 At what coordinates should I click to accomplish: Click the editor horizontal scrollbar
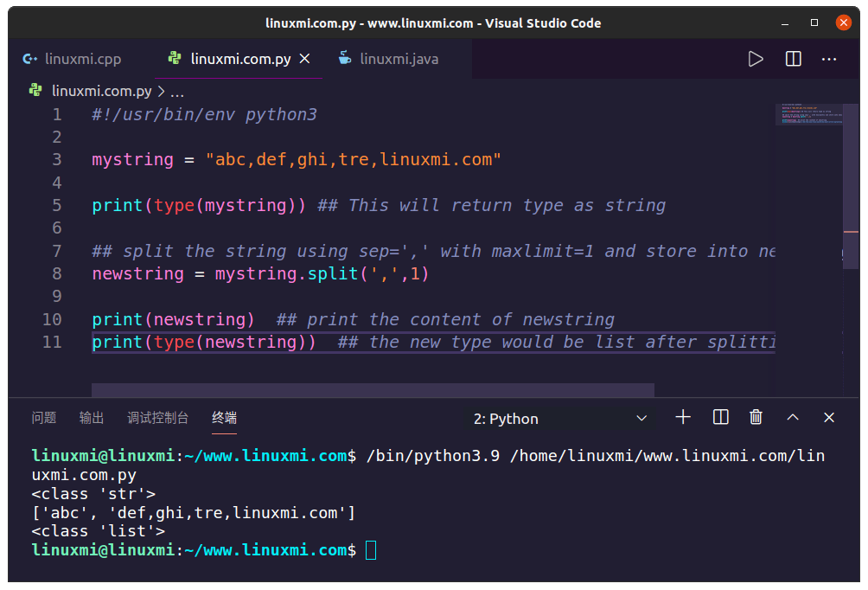tap(373, 390)
